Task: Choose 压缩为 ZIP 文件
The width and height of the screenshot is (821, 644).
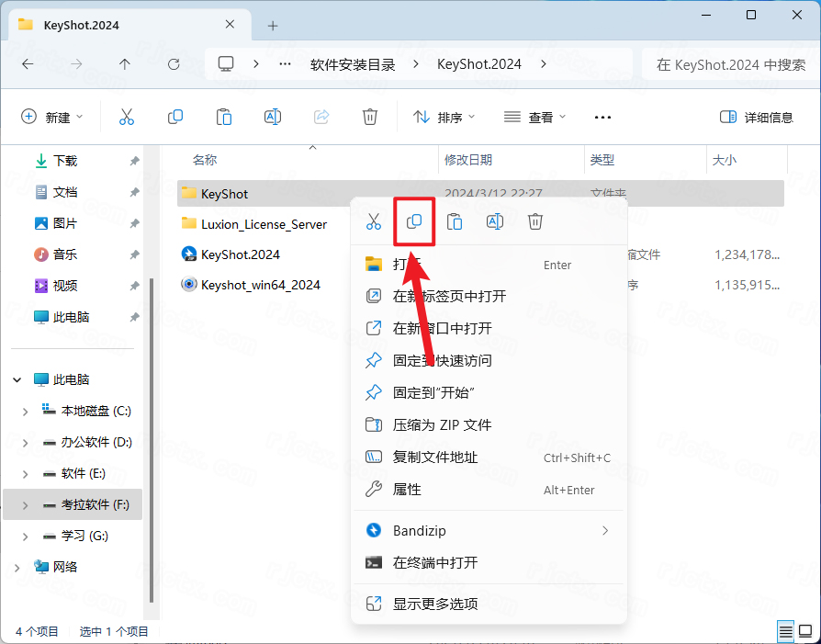Action: click(489, 424)
